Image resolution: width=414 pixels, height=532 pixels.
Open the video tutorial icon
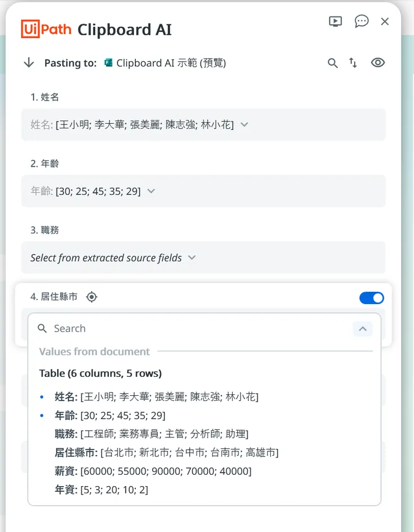335,21
